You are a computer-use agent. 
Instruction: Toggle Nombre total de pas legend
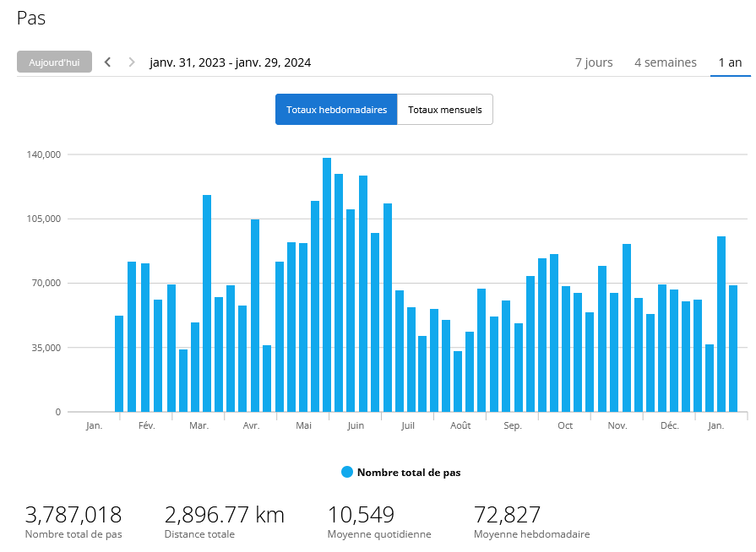pos(409,473)
